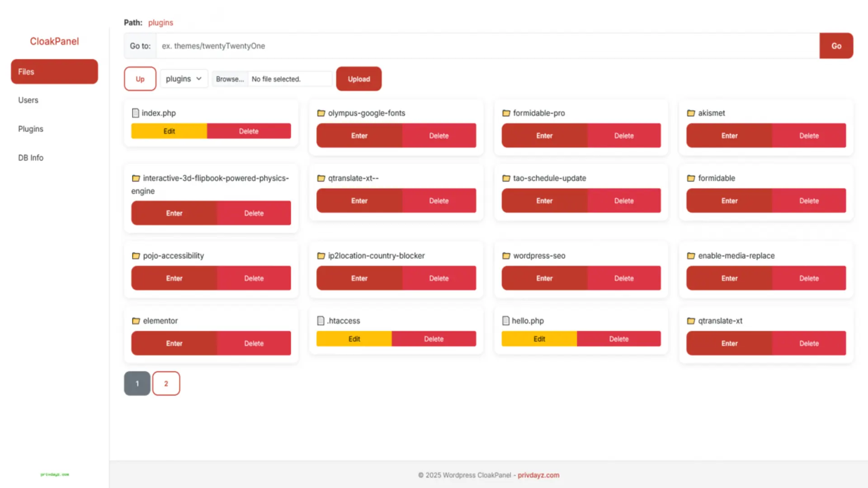Click the folder icon beside wordpress-seo

pyautogui.click(x=506, y=256)
